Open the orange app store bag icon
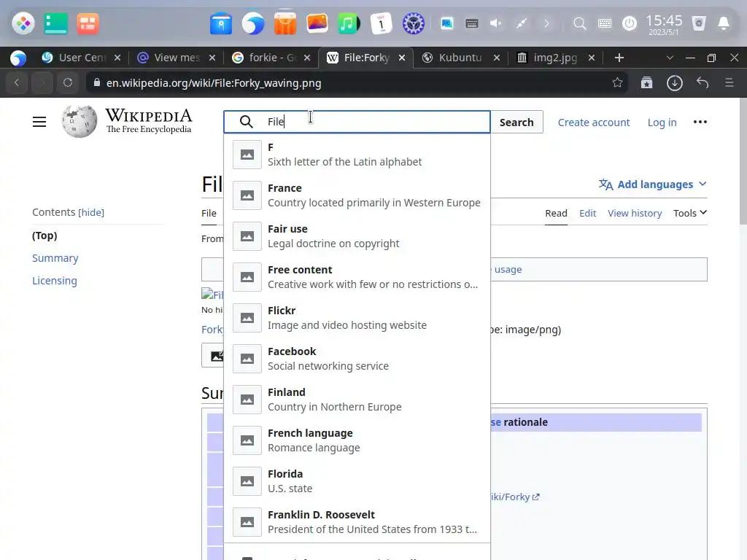747x560 pixels. 285,23
